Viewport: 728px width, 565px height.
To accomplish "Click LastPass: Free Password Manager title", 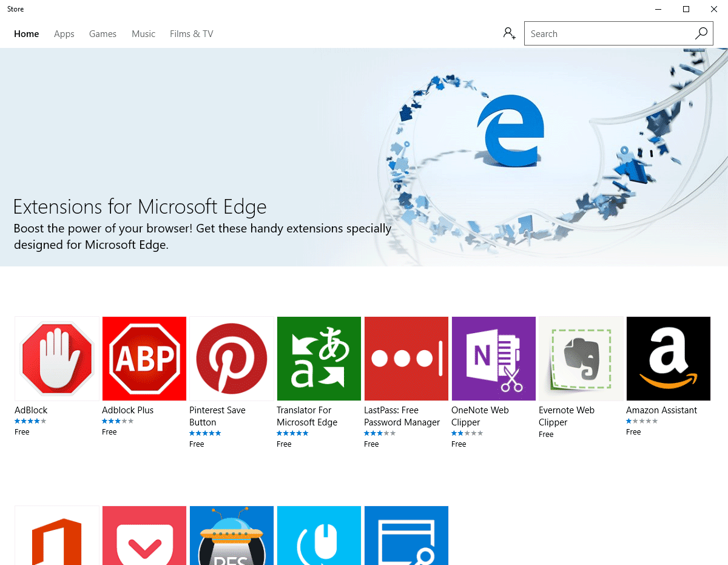I will coord(402,416).
